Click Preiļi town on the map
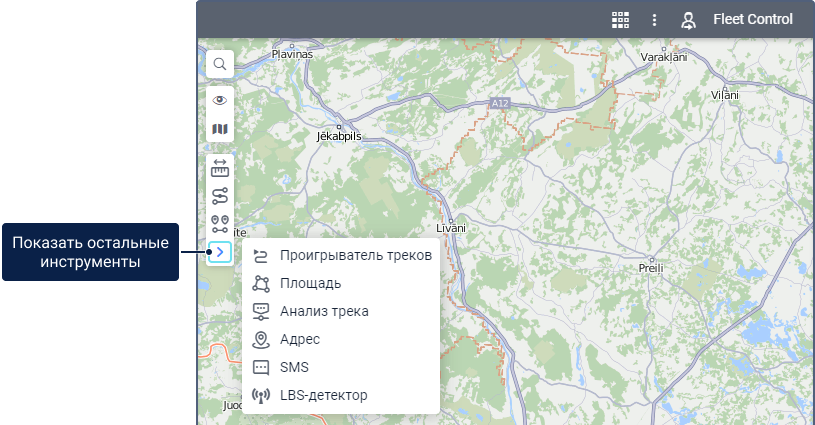 click(x=650, y=268)
